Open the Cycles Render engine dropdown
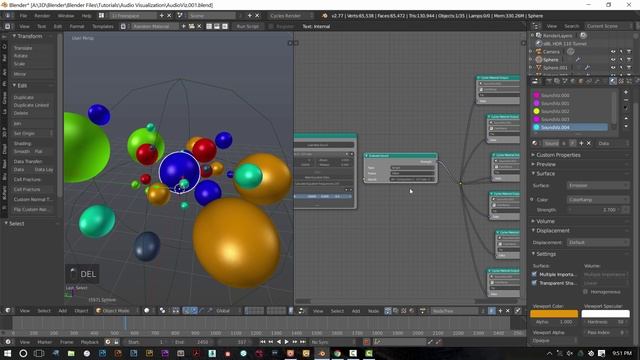This screenshot has height=360, width=640. (291, 16)
